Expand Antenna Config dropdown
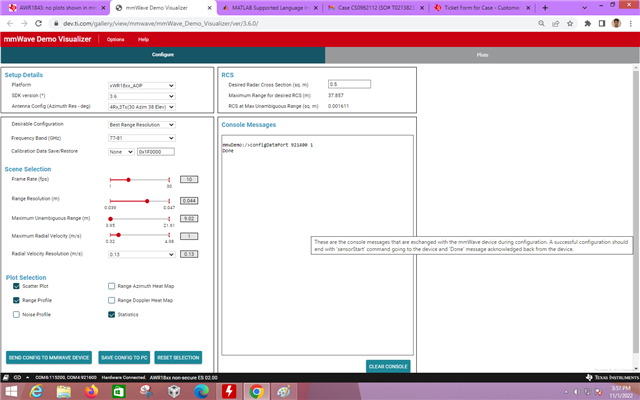Image resolution: width=640 pixels, height=400 pixels. [x=142, y=107]
